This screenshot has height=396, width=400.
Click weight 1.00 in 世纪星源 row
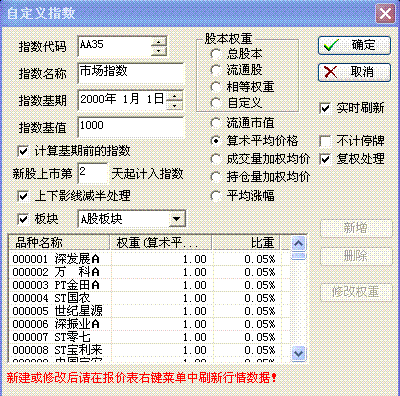click(x=195, y=311)
